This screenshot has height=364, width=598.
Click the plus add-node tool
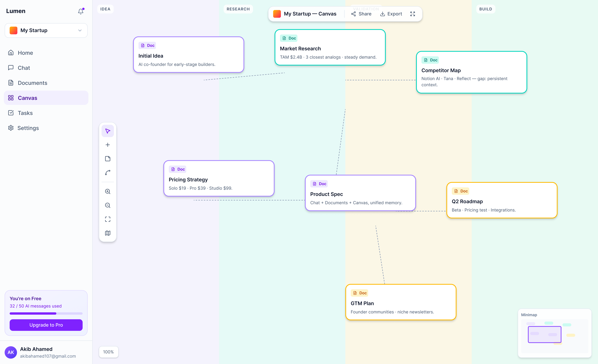[x=108, y=145]
